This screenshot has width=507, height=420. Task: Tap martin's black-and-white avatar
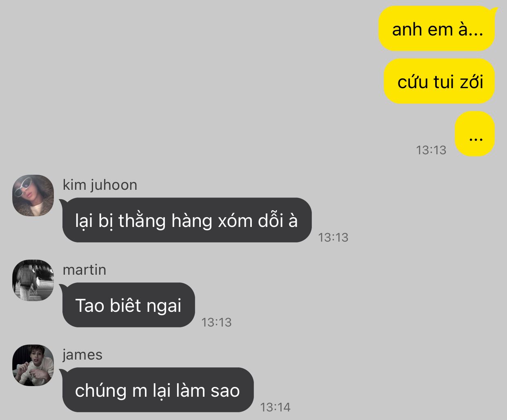[x=33, y=280]
